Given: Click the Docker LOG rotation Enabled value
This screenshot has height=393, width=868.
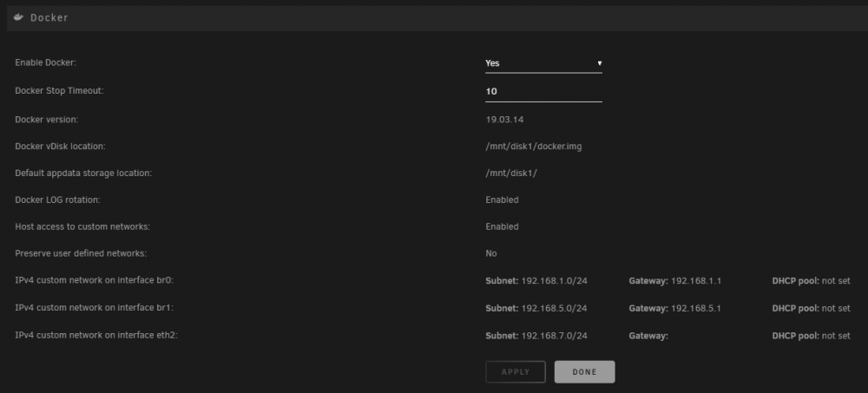Looking at the screenshot, I should pyautogui.click(x=502, y=200).
